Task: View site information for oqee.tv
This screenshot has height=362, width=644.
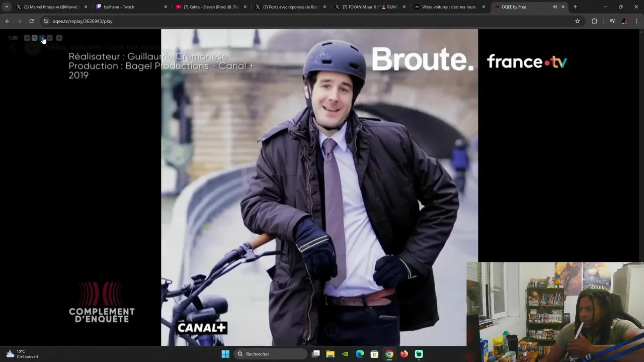Action: click(46, 21)
